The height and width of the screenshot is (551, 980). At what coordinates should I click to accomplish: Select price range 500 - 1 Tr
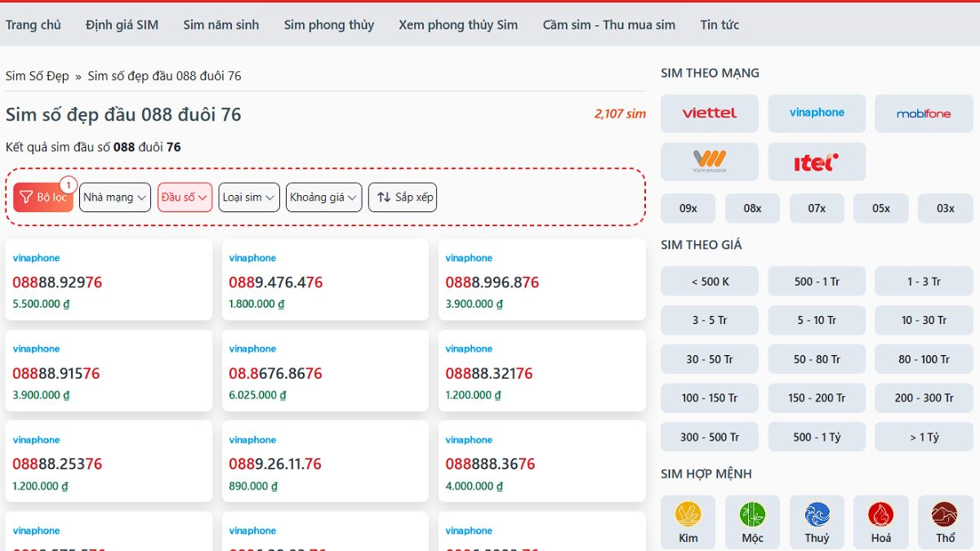coord(817,282)
